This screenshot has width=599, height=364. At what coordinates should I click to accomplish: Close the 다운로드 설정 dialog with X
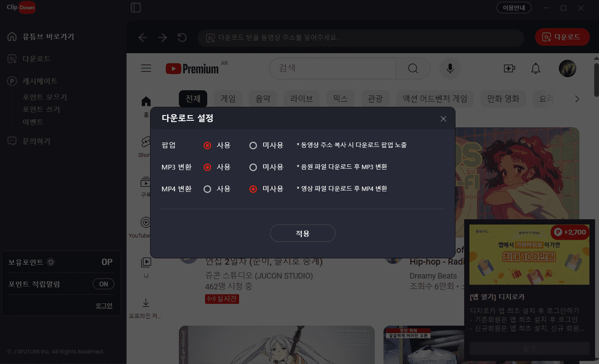tap(443, 119)
